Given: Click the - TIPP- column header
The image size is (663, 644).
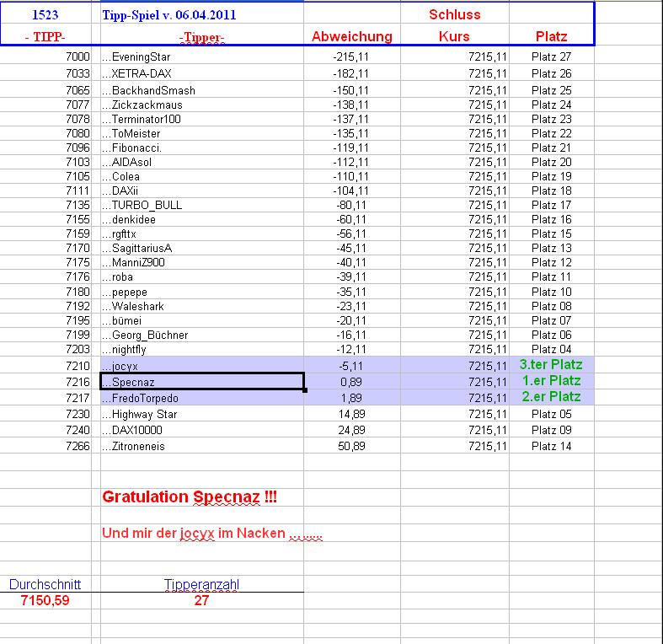Looking at the screenshot, I should point(45,36).
